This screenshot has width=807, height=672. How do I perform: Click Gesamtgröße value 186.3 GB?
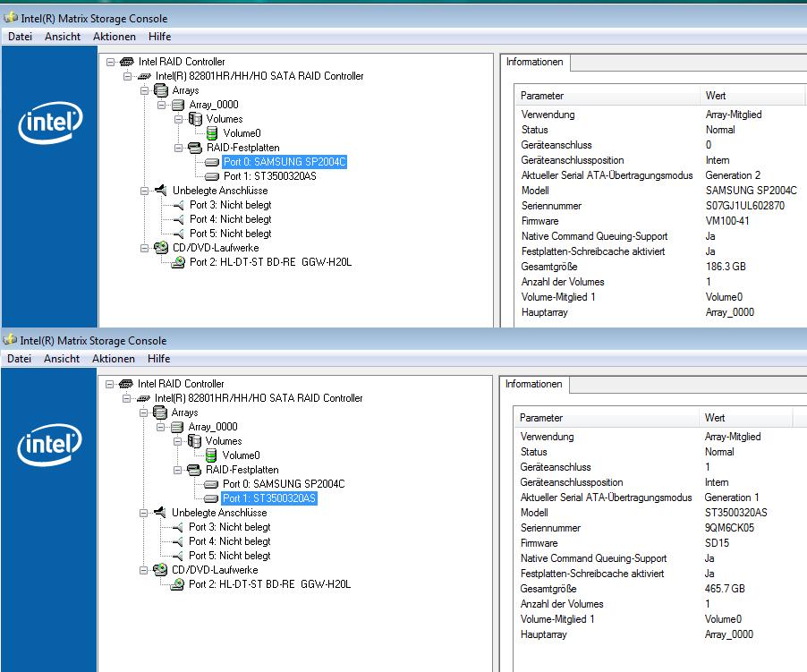click(x=726, y=267)
